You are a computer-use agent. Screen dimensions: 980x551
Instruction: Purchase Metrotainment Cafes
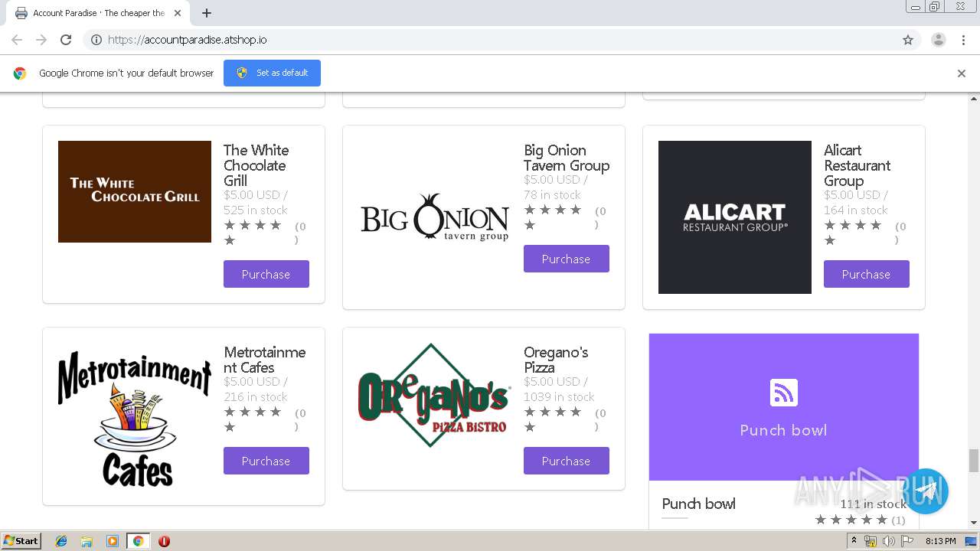click(x=266, y=461)
